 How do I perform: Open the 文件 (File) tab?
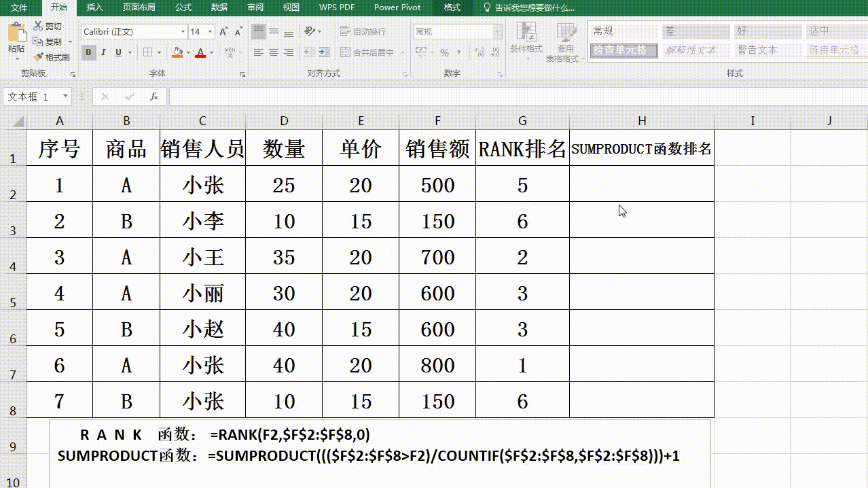coord(19,7)
